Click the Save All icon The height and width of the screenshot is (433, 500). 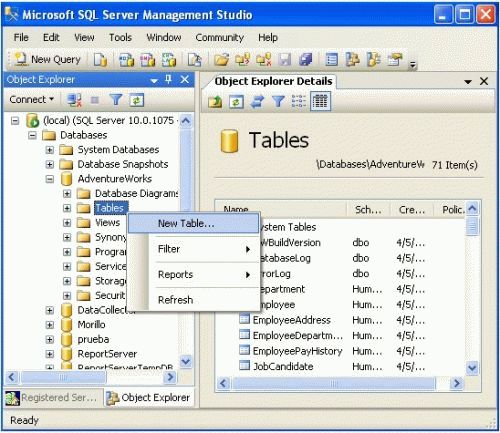pos(305,60)
